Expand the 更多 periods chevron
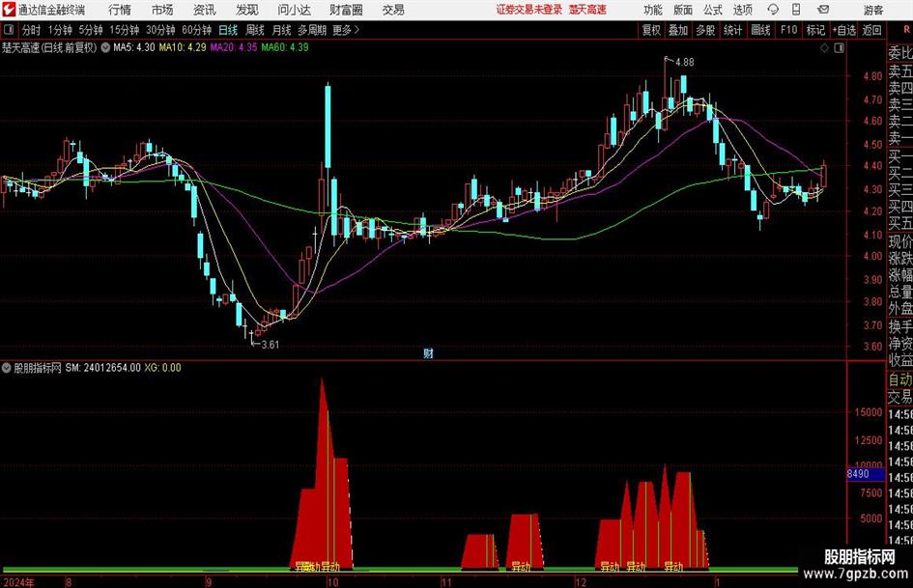 346,30
